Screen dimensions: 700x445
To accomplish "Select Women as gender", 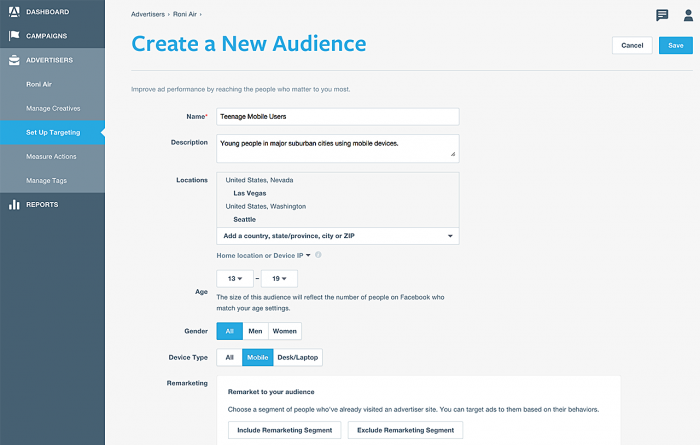I will click(284, 331).
